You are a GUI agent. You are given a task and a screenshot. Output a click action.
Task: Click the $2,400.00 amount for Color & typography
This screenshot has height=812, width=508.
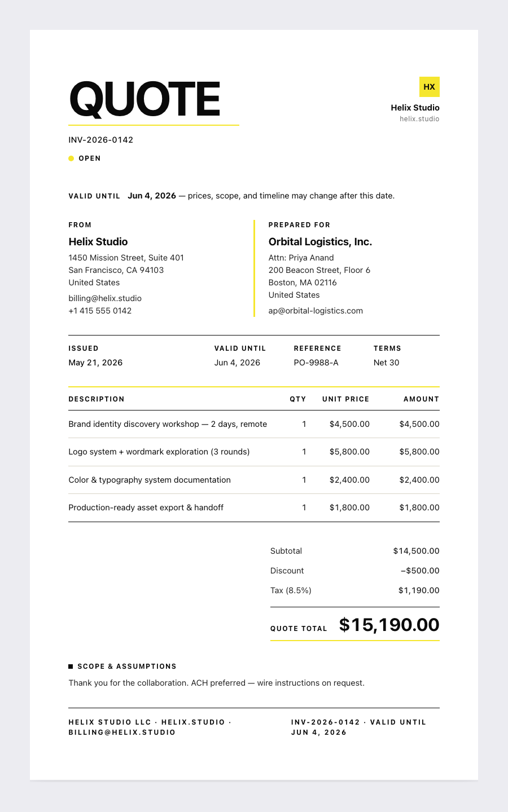(x=419, y=480)
